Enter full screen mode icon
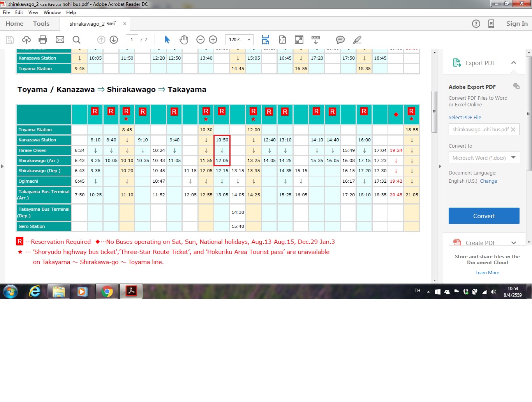 click(x=299, y=40)
